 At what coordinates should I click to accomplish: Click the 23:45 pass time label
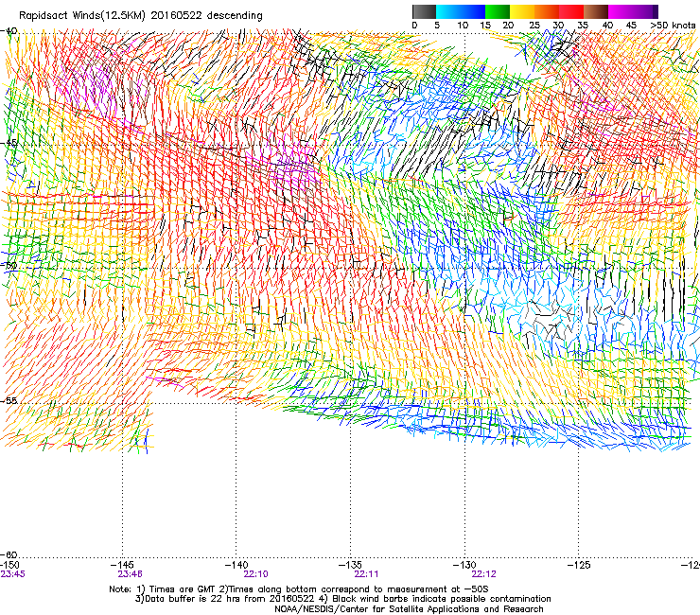pos(13,574)
